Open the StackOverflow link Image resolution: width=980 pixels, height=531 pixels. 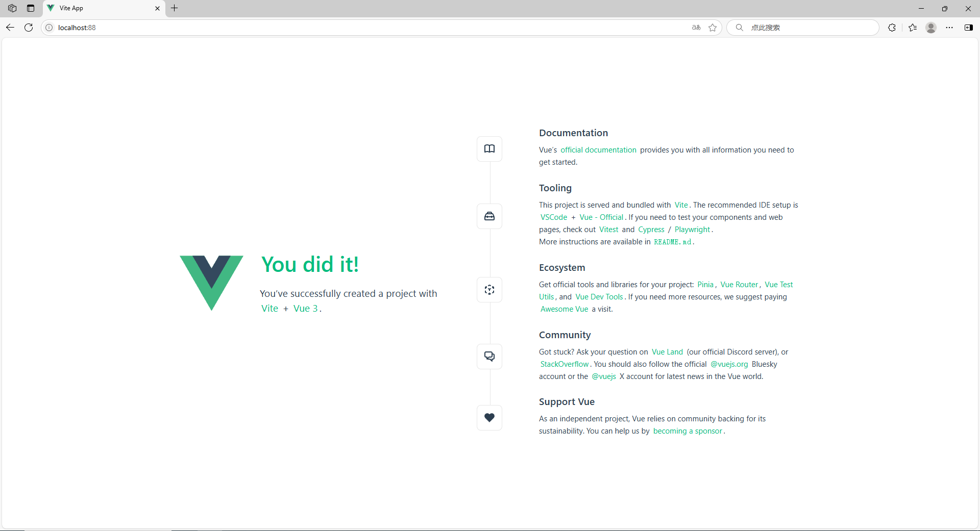pyautogui.click(x=565, y=364)
